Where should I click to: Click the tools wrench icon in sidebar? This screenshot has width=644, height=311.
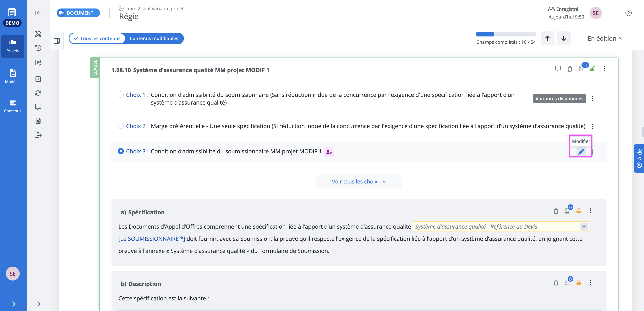click(x=38, y=34)
